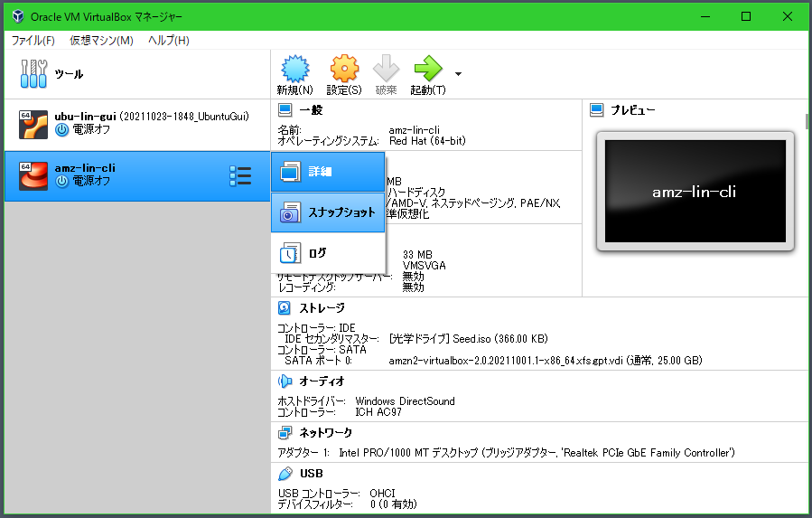This screenshot has height=518, width=812.
Task: Click the USB plug icon
Action: click(x=285, y=474)
